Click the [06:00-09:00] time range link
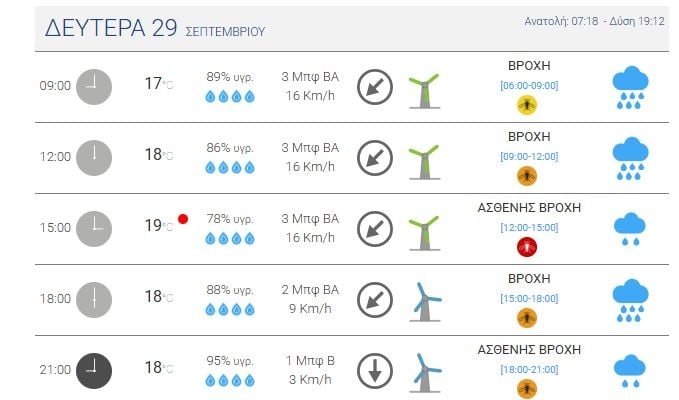The width and height of the screenshot is (679, 400). point(528,85)
